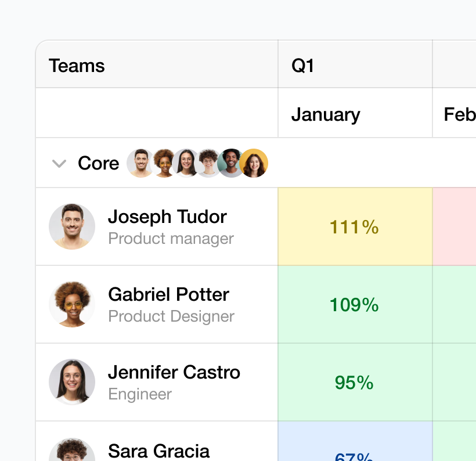Open Joseph Tudor's 111% January cell

[355, 226]
